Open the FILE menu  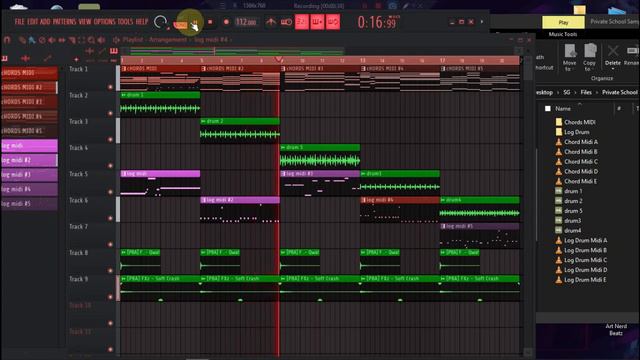pos(20,22)
